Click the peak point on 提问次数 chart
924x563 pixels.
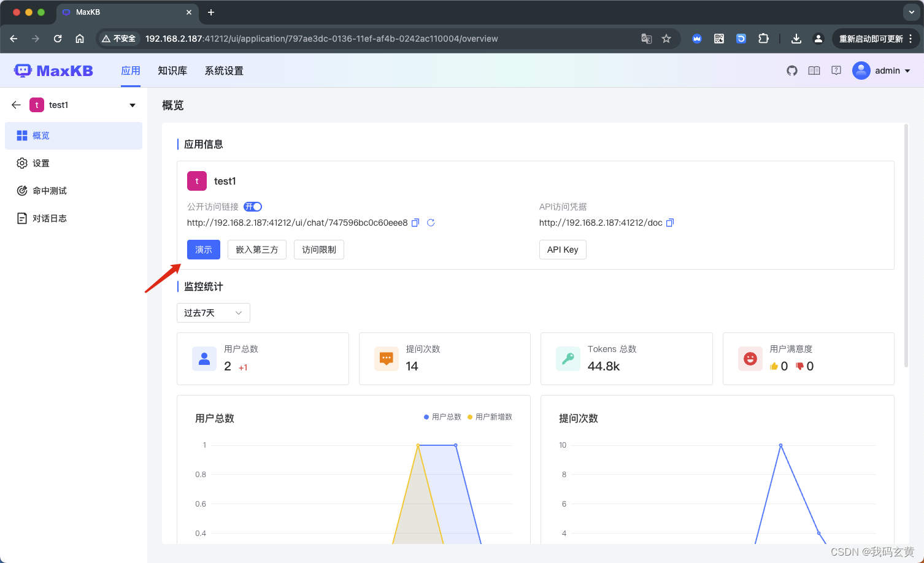pos(780,445)
